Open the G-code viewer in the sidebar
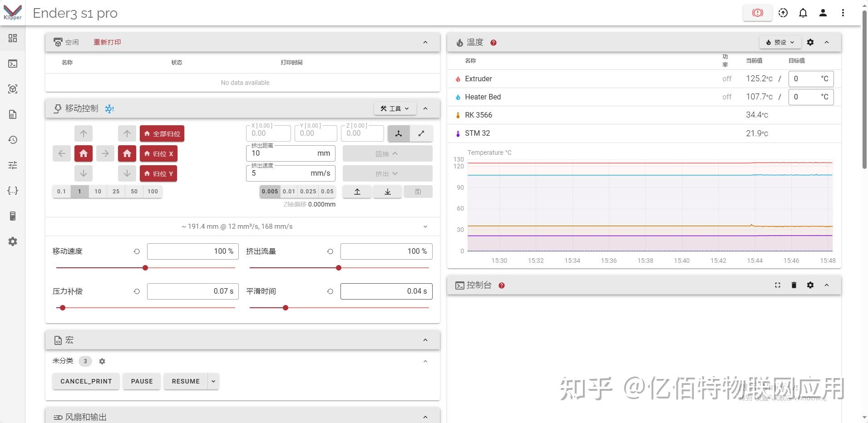Viewport: 868px width, 423px height. pos(12,89)
